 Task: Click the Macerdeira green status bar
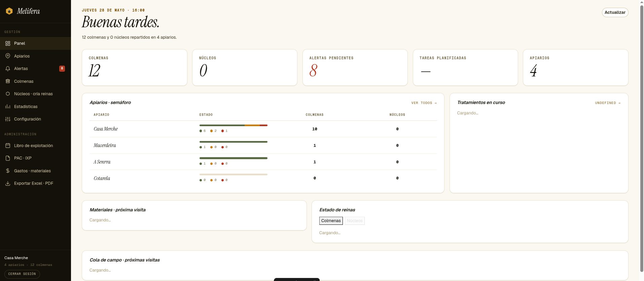click(x=234, y=142)
